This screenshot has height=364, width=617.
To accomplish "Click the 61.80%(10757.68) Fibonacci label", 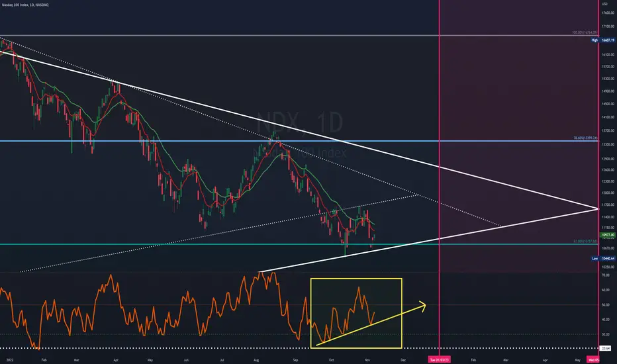I will click(585, 242).
